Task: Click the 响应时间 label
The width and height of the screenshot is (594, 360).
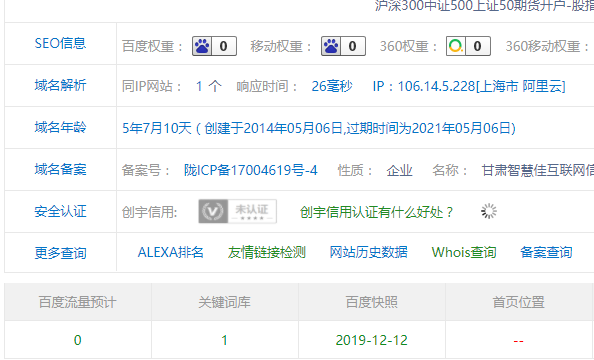Action: 267,86
